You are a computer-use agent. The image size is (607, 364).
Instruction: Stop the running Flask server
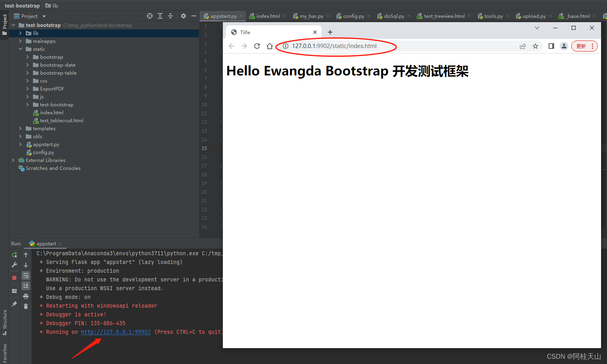point(14,277)
